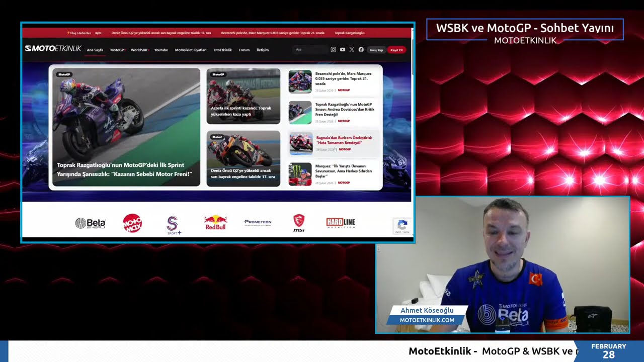Click the Dovizioso article thumbnail image
Screen dimensions: 644x362
coord(300,113)
